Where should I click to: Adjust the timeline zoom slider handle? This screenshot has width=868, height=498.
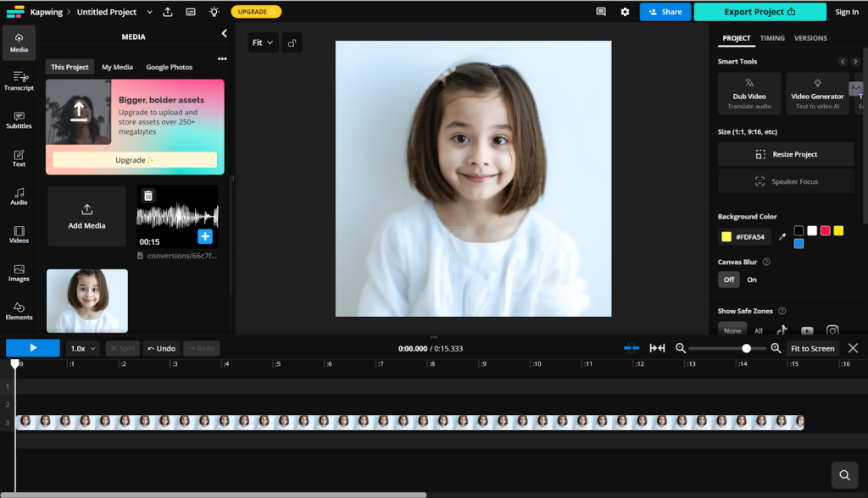(746, 348)
